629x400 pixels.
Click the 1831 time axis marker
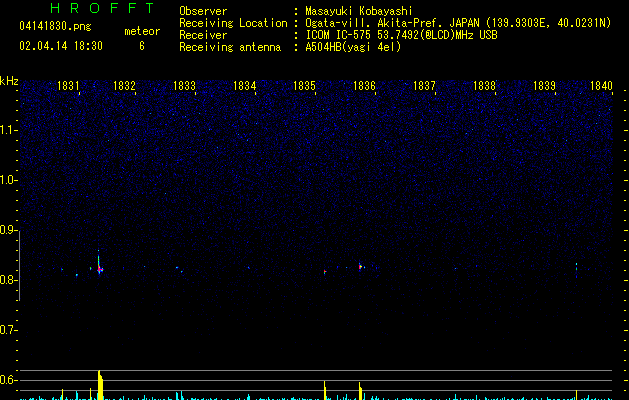pos(68,85)
